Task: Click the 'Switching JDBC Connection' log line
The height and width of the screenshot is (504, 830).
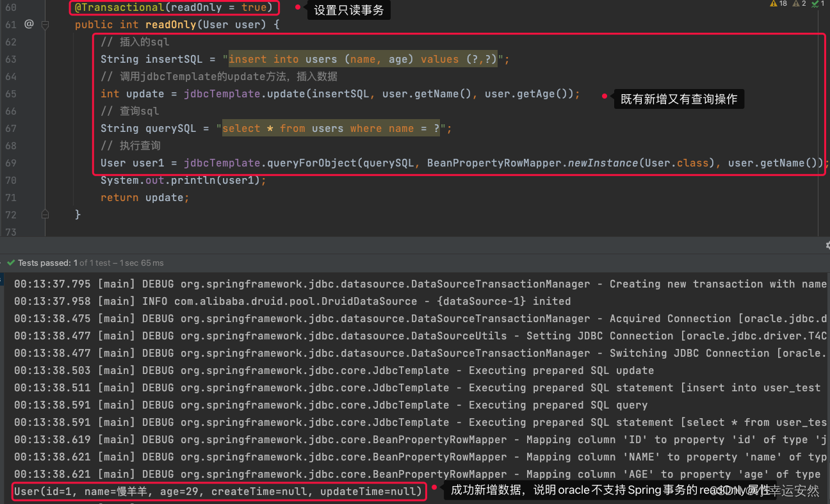Action: point(420,353)
